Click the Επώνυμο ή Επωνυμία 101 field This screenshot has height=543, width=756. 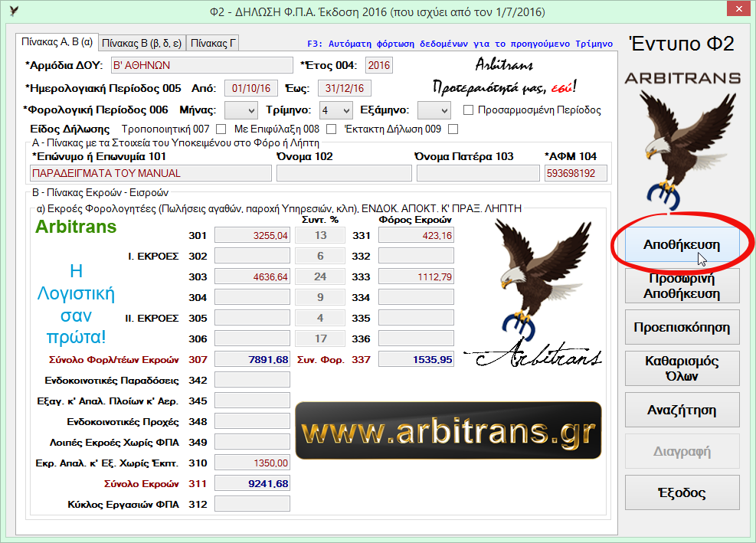151,173
